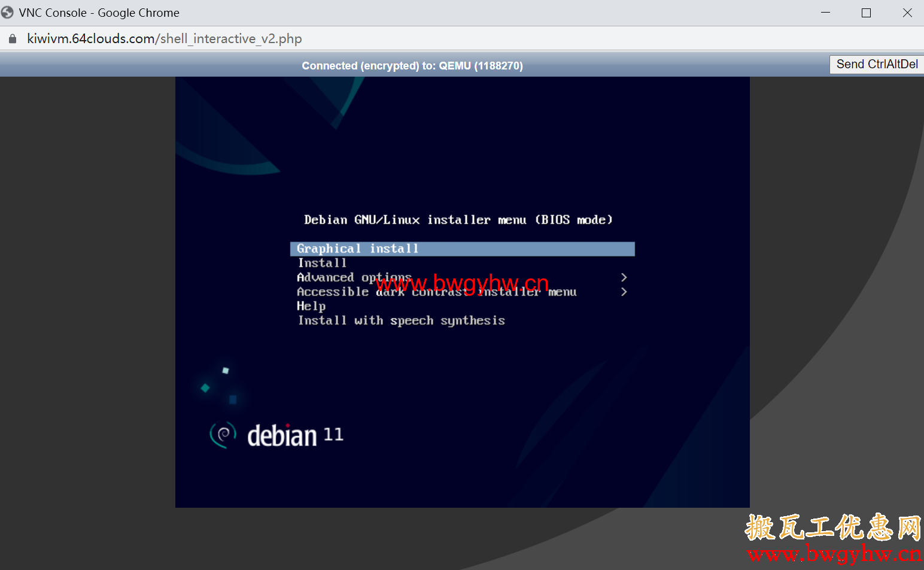
Task: Expand Accessible dark contrast chevron arrow
Action: (x=624, y=292)
